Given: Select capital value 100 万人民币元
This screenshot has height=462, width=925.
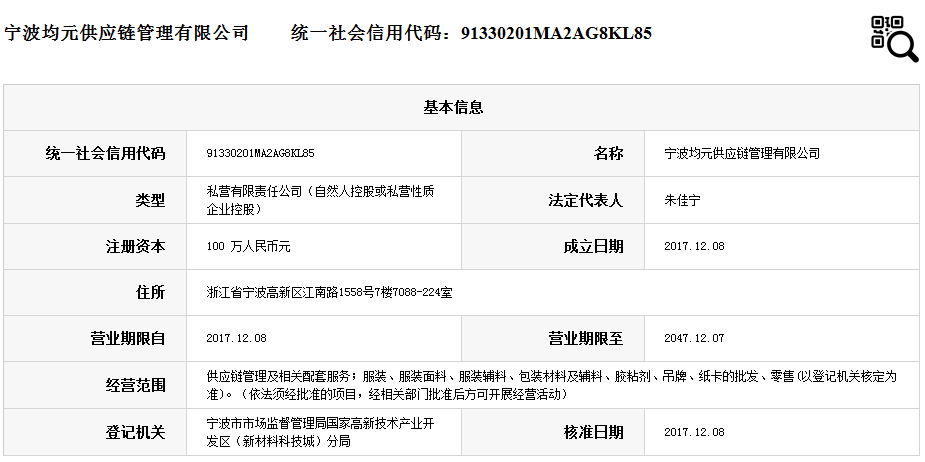Looking at the screenshot, I should coord(248,247).
